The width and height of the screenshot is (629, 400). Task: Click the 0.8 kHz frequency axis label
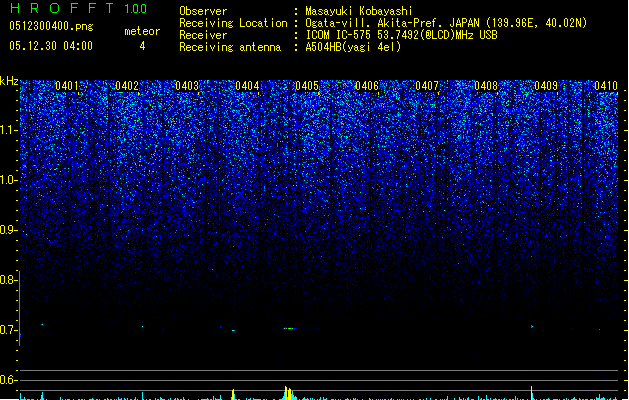point(9,280)
